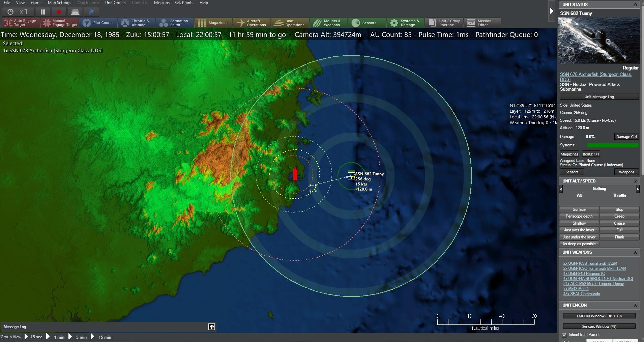
Task: Click the Damage Ctrl button
Action: pos(626,137)
